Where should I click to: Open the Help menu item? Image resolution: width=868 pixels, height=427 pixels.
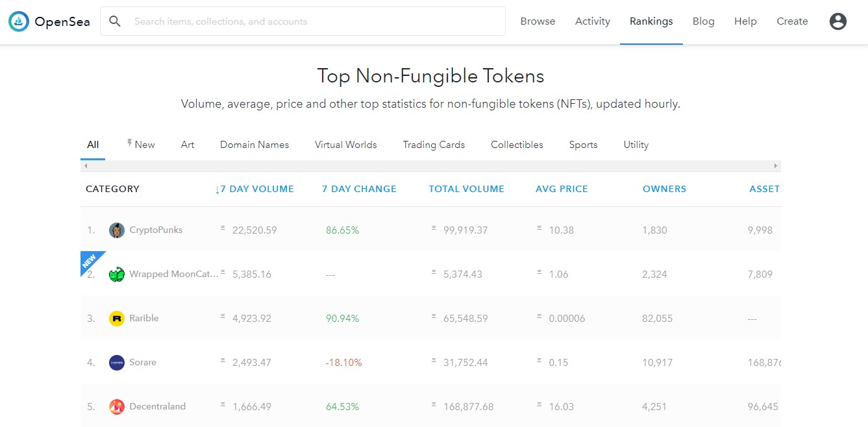pyautogui.click(x=745, y=21)
